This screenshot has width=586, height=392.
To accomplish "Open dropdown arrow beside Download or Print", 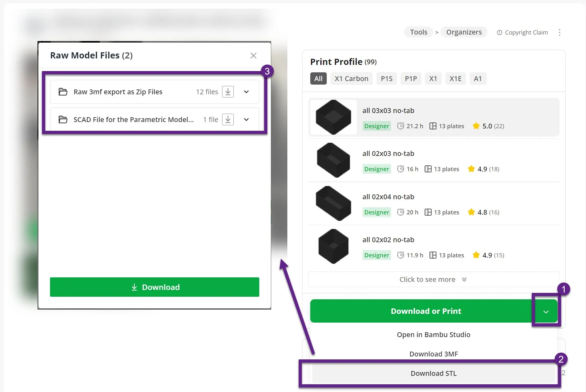I will 546,312.
